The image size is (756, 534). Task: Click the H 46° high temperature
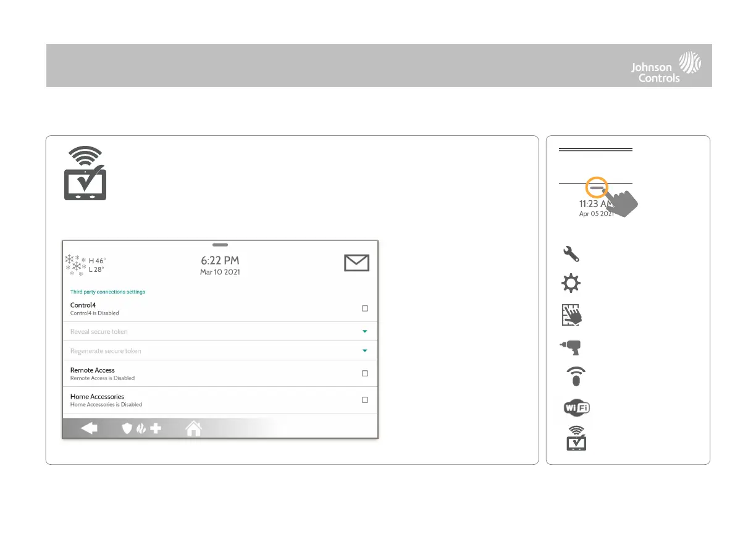pyautogui.click(x=96, y=261)
